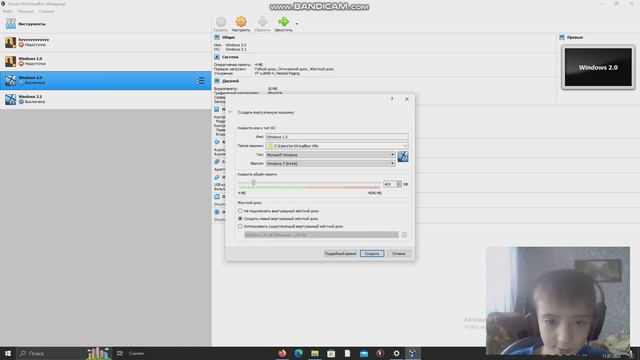
Task: Click the Дисплей section icon
Action: point(217,81)
